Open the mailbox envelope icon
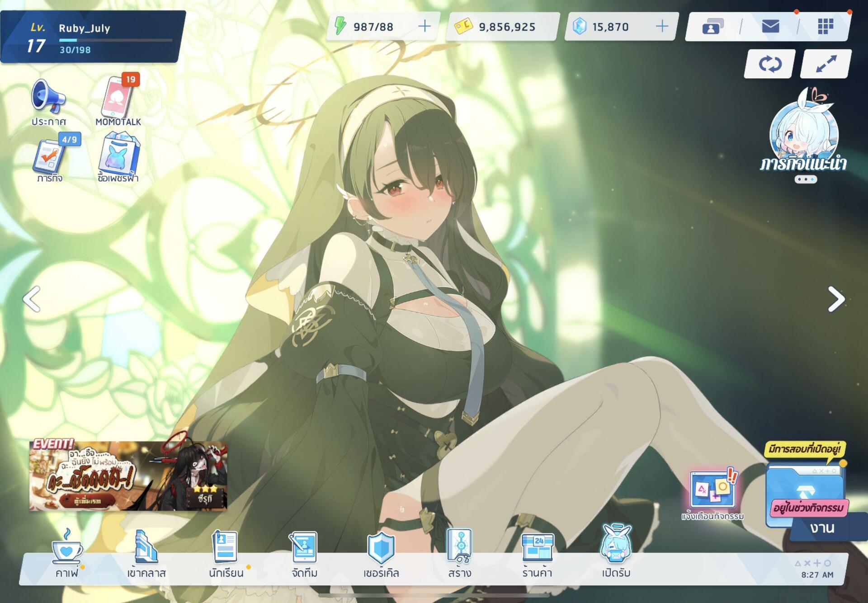868x603 pixels. tap(770, 27)
